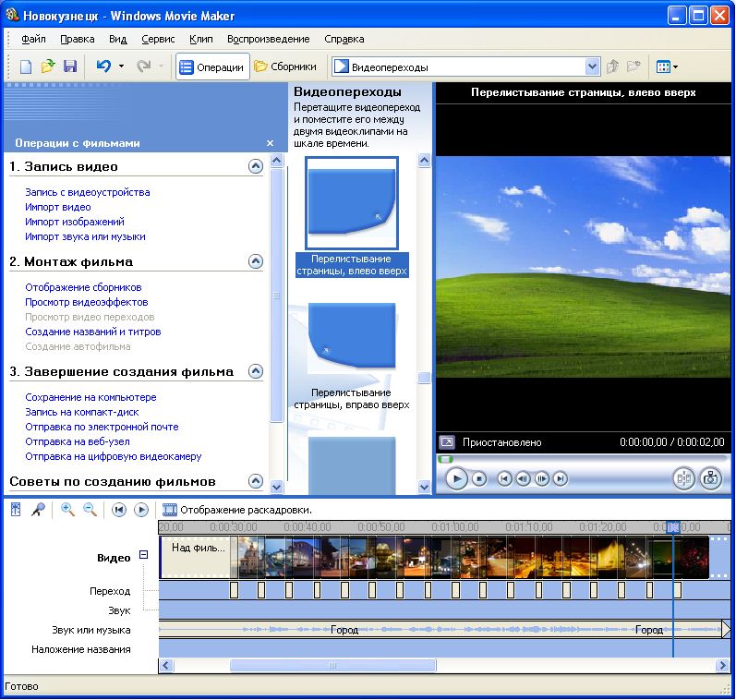Viewport: 736px width, 700px height.
Task: Open the Клип menu
Action: coord(201,39)
